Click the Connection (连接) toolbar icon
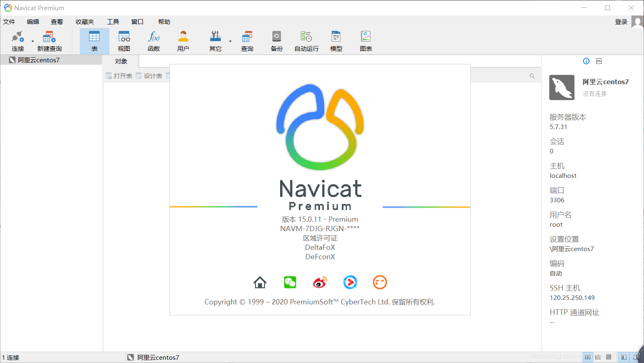 coord(17,41)
